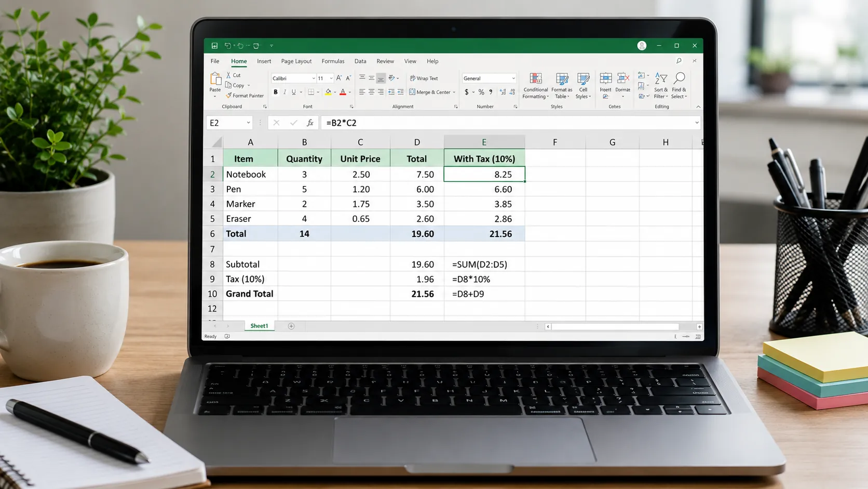Open the Calibri font name dropdown
868x489 pixels.
(314, 78)
